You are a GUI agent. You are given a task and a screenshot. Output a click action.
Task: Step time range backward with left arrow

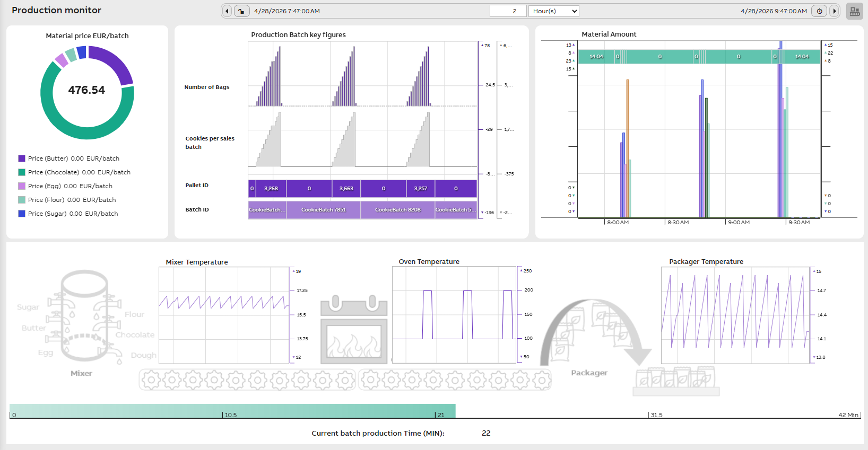click(227, 11)
